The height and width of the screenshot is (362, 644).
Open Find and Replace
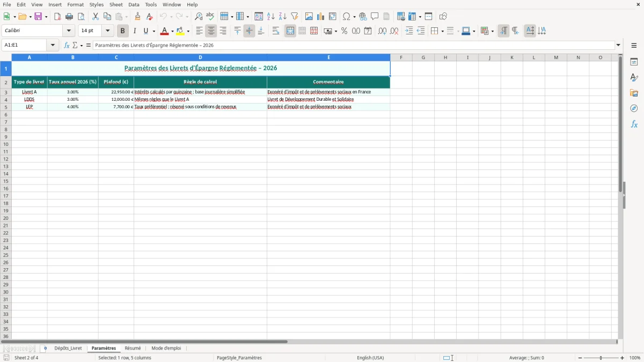pos(199,17)
